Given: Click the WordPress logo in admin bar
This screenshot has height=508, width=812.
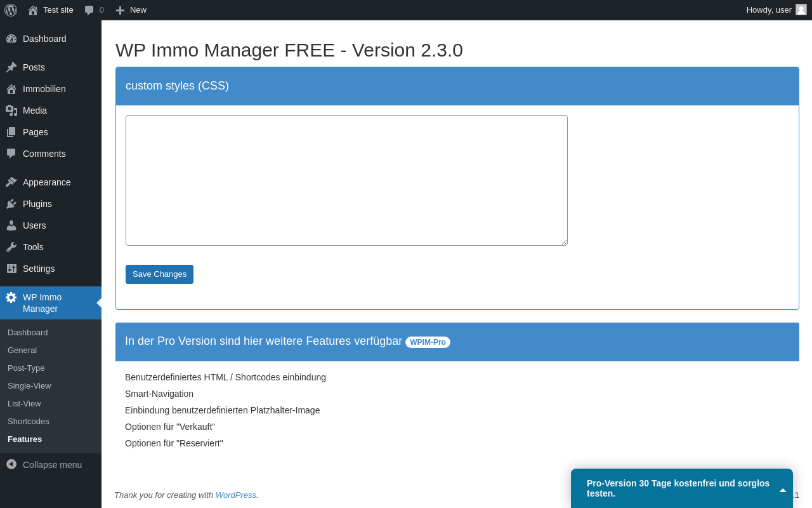Looking at the screenshot, I should 11,10.
